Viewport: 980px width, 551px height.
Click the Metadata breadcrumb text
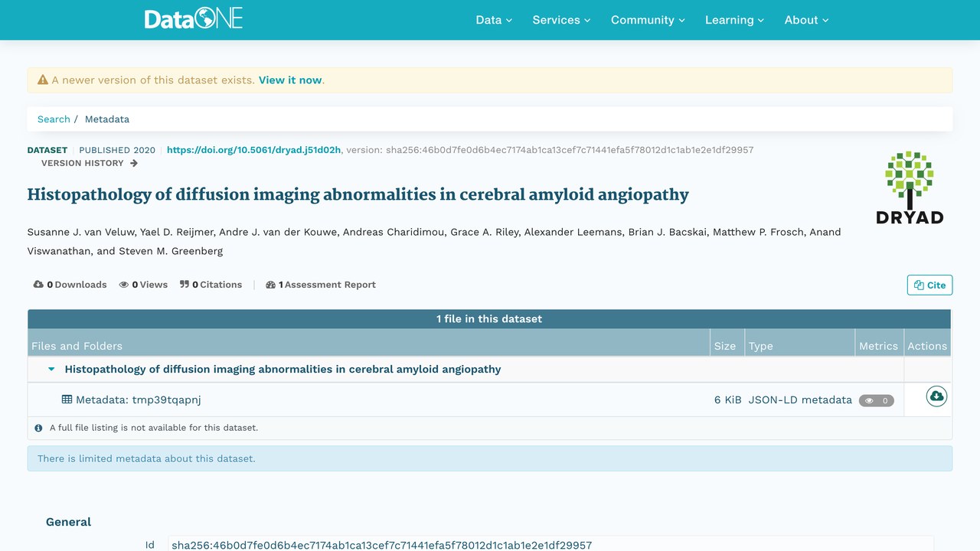(x=107, y=119)
